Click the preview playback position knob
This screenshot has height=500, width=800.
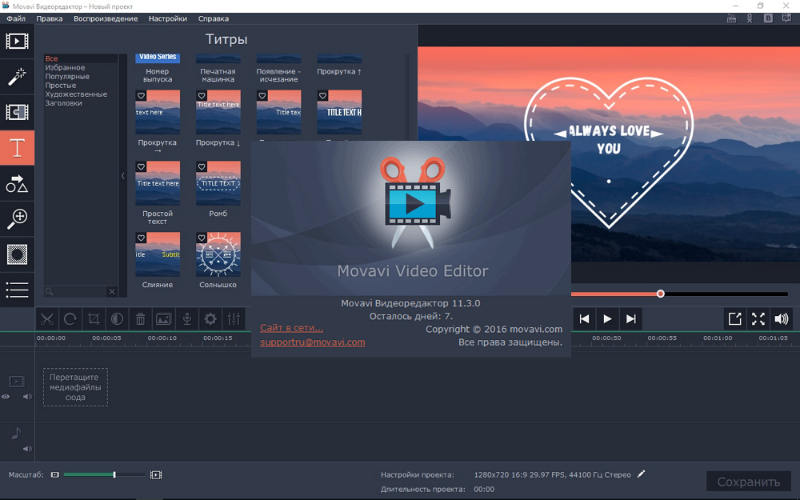pos(661,294)
